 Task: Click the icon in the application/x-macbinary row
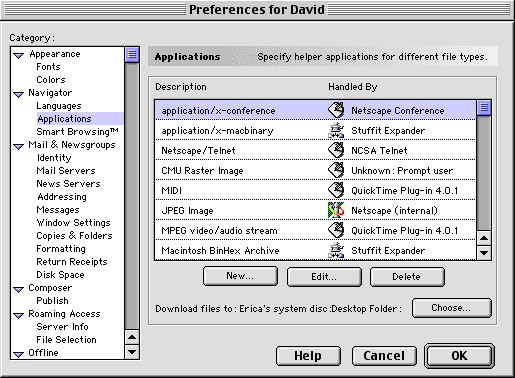(x=336, y=130)
